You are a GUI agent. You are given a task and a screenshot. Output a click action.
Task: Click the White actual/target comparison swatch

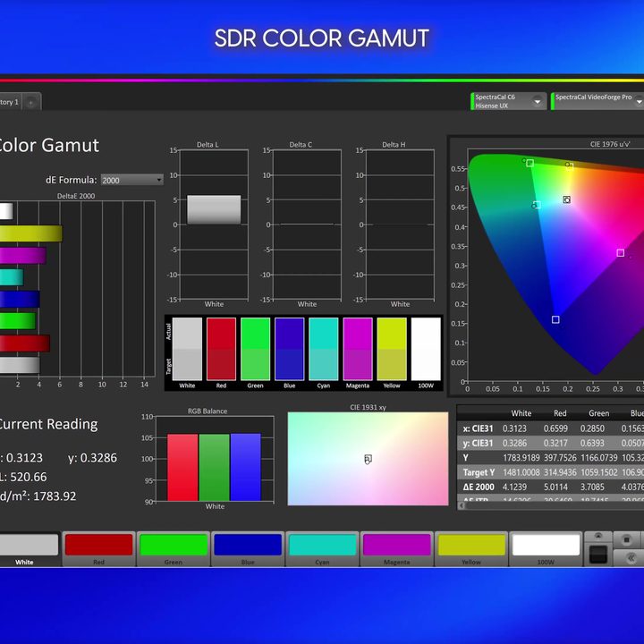click(x=187, y=349)
